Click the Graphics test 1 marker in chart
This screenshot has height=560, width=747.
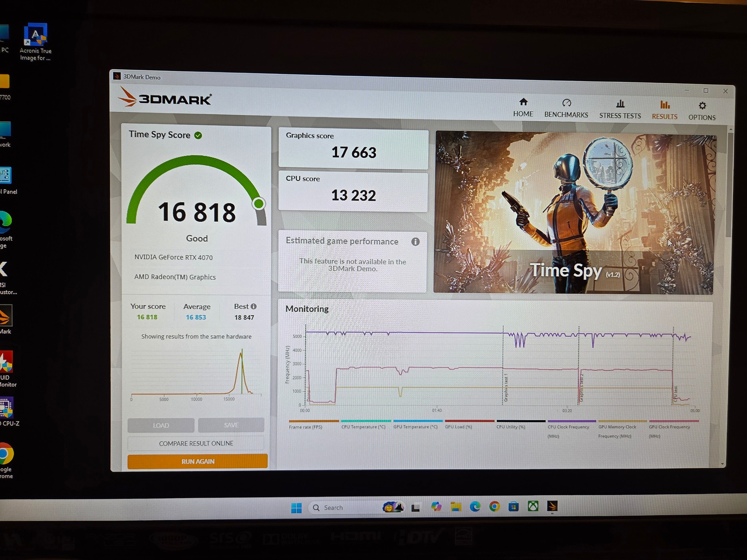(x=506, y=388)
